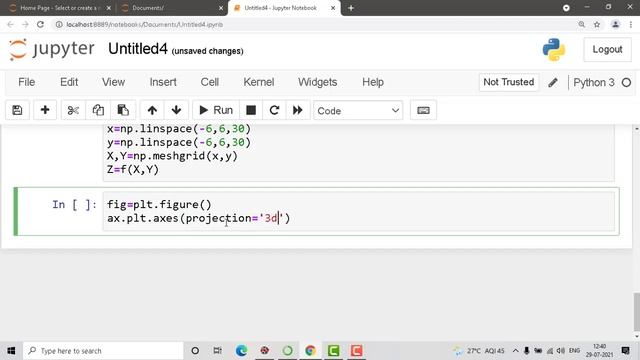Open the browser profile icon

click(616, 24)
